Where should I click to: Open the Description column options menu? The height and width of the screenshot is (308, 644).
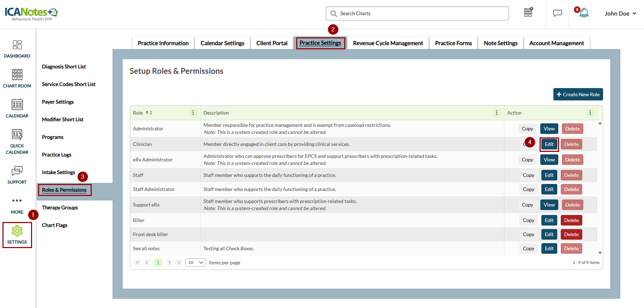pyautogui.click(x=497, y=113)
